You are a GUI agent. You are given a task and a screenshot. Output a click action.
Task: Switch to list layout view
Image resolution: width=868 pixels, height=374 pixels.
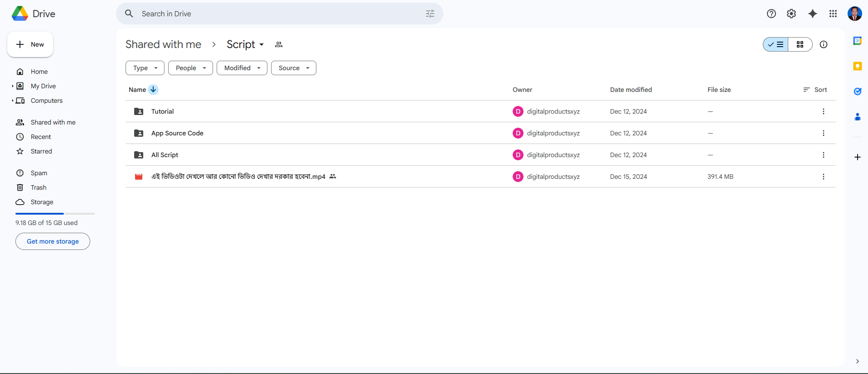[x=776, y=44]
